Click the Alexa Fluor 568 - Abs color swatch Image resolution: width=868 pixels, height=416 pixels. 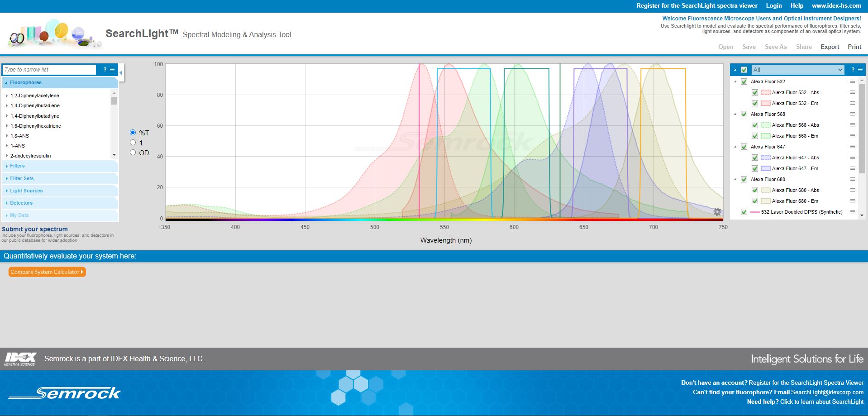(765, 125)
